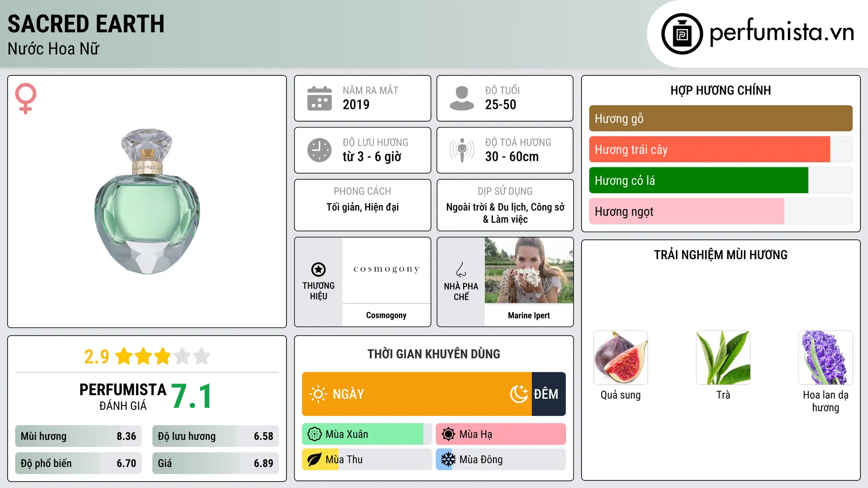Click the leaf icon for Mùa Thu
The width and height of the screenshot is (868, 488).
314,460
